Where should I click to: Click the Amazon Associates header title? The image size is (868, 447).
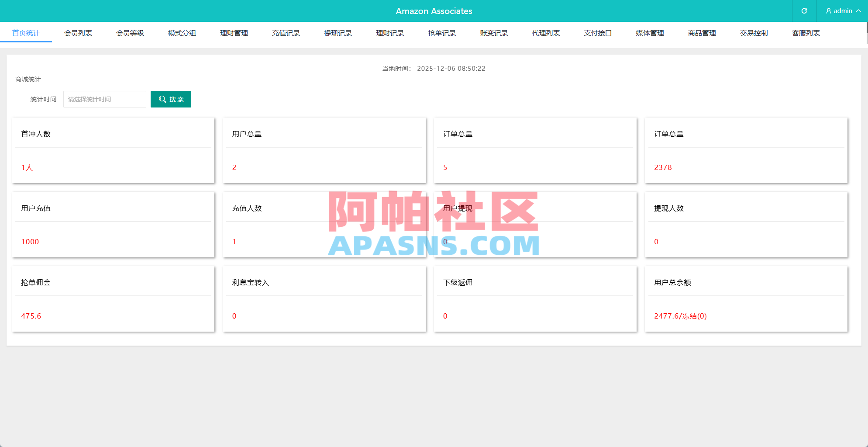tap(434, 11)
